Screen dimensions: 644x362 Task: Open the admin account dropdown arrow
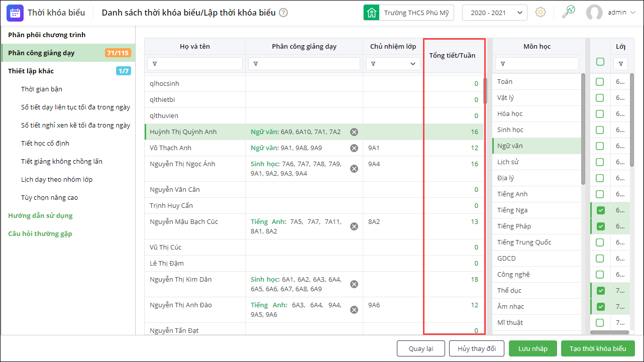(631, 13)
